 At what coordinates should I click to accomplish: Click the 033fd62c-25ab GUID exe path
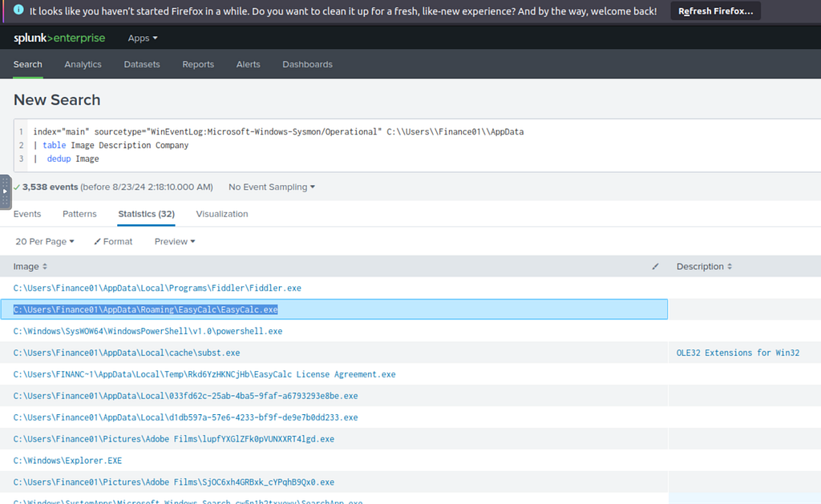coord(185,396)
